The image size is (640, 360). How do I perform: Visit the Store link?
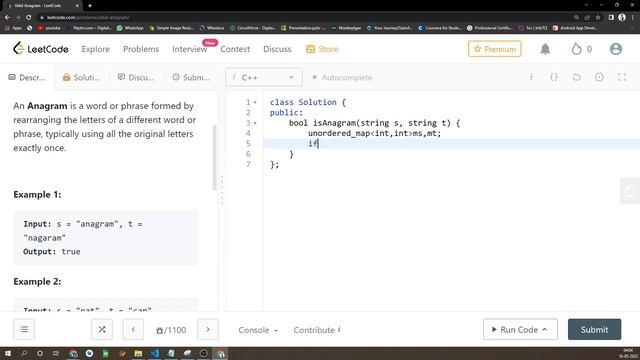(x=322, y=49)
